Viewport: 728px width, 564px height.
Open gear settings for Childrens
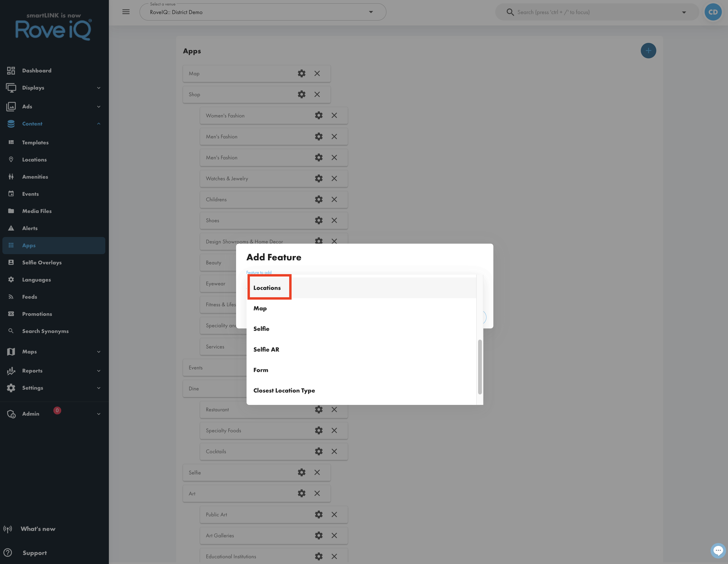(x=319, y=199)
